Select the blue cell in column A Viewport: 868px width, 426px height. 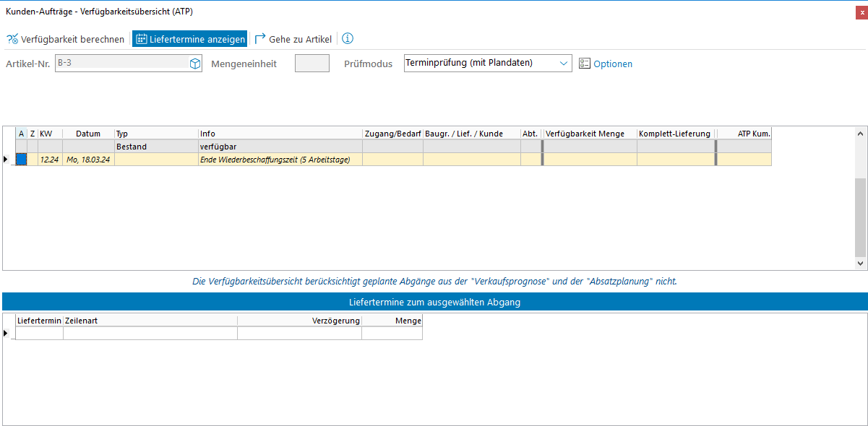click(x=22, y=160)
